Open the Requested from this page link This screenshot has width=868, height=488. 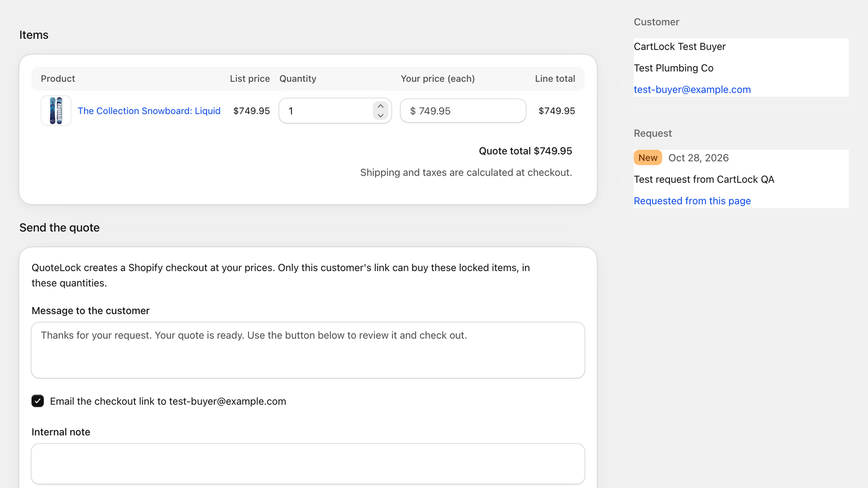click(x=692, y=201)
